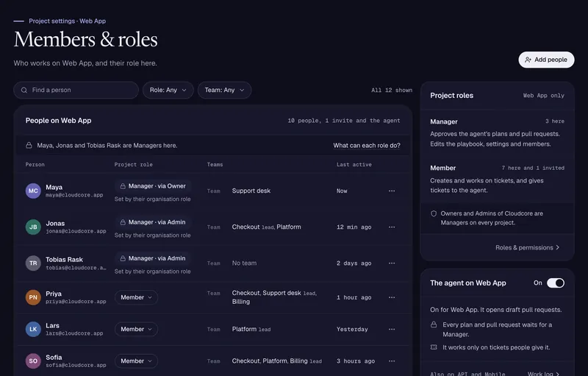The image size is (588, 376).
Task: Click the search magnifier icon
Action: pos(24,90)
